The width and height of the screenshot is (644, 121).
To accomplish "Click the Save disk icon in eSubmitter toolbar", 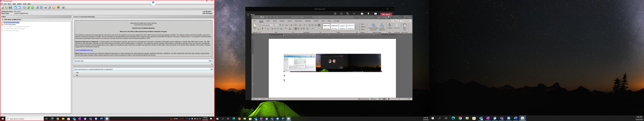I will [x=10, y=8].
